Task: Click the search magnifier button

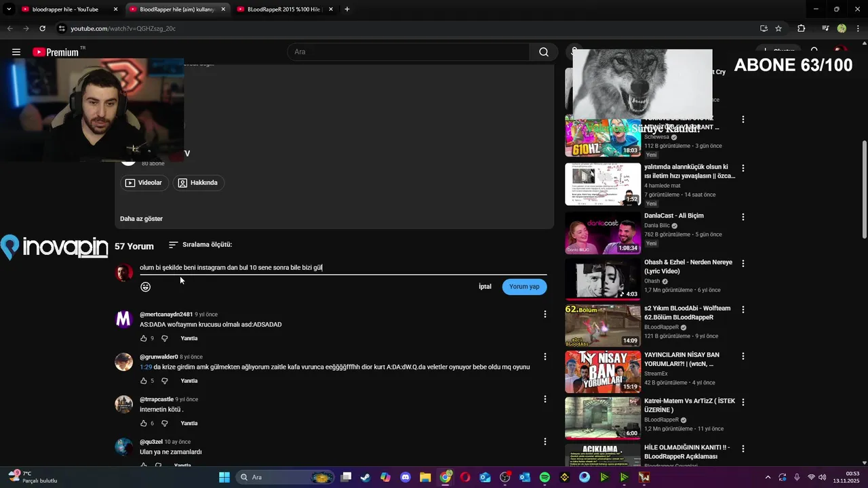Action: pos(544,52)
